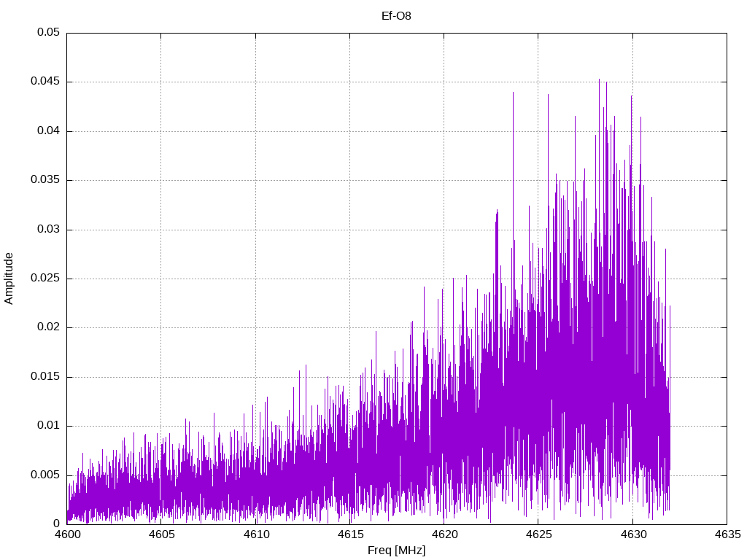Click the x-axis tick label 4610
747x560 pixels.
(256, 534)
